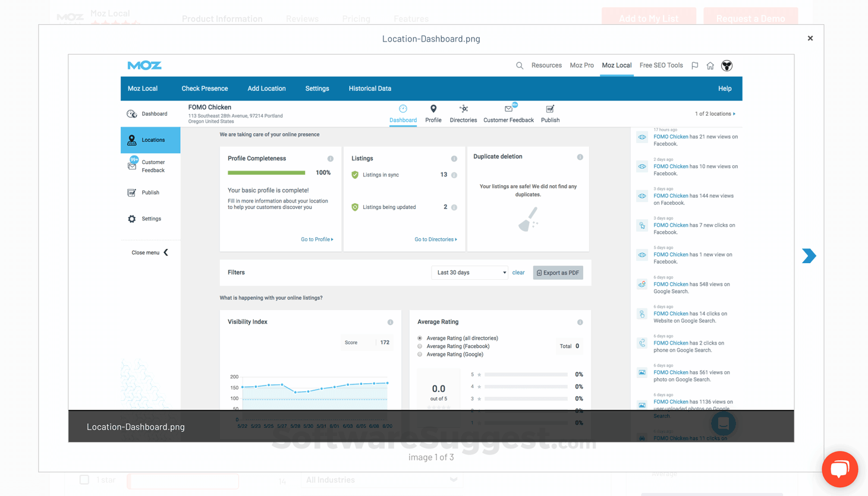
Task: Click the Customer Feedback envelope icon
Action: pyautogui.click(x=508, y=109)
